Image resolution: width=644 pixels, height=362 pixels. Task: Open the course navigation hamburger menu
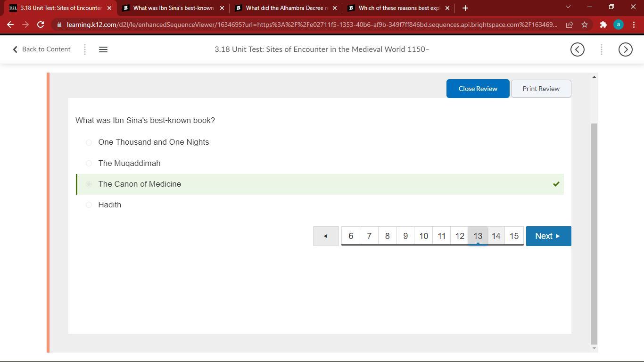click(103, 49)
